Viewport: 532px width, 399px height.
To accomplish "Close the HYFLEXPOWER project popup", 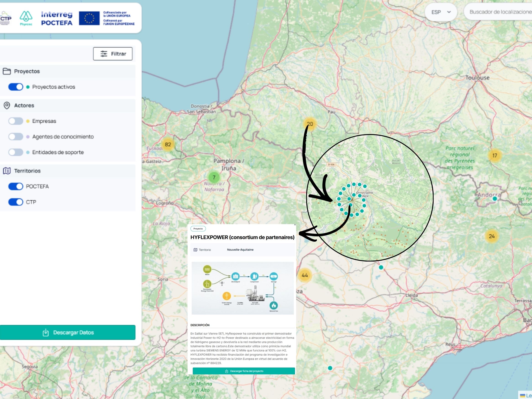I will tap(295, 225).
